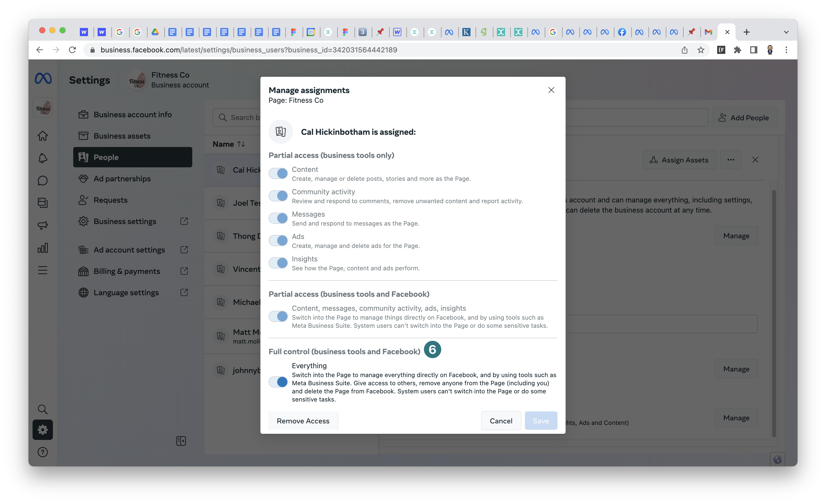Viewport: 826px width, 504px height.
Task: Open Business account info settings
Action: pyautogui.click(x=132, y=115)
